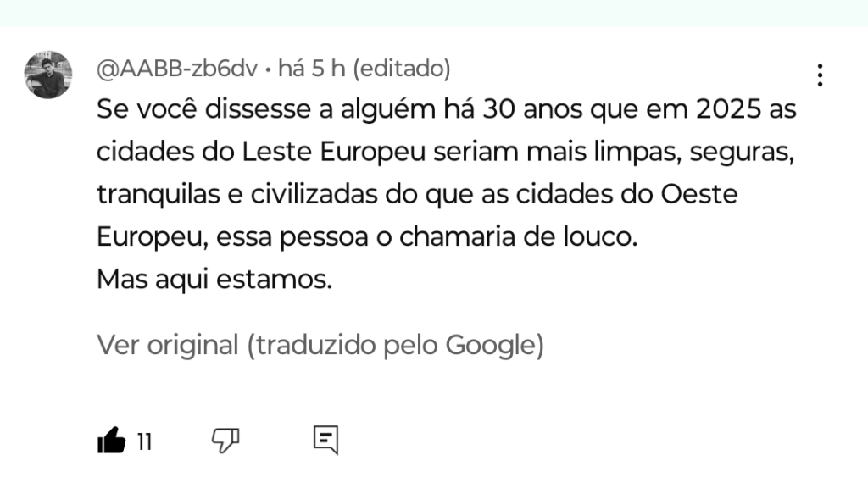Image resolution: width=868 pixels, height=494 pixels.
Task: Visit the @AABB-zb6dv user profile
Action: pos(176,69)
